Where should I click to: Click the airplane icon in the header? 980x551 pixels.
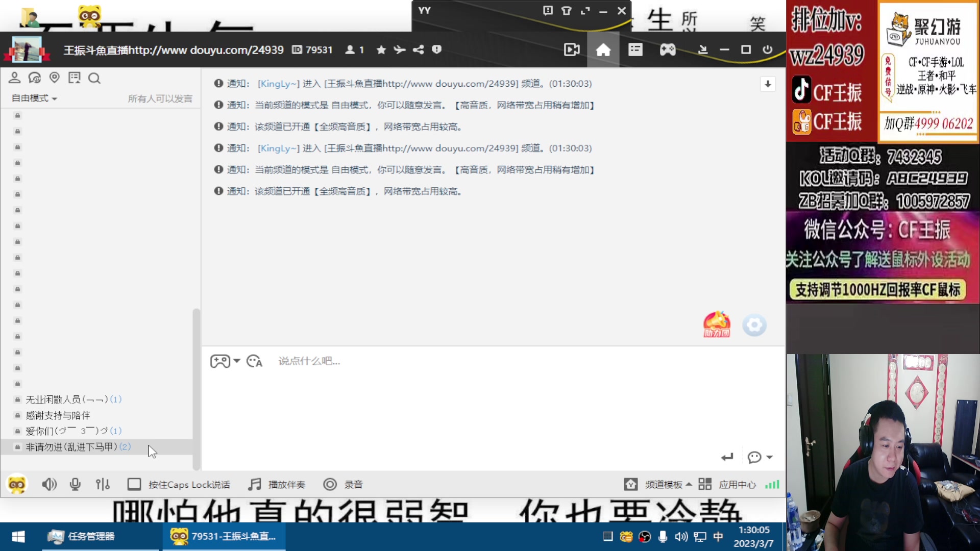tap(400, 49)
